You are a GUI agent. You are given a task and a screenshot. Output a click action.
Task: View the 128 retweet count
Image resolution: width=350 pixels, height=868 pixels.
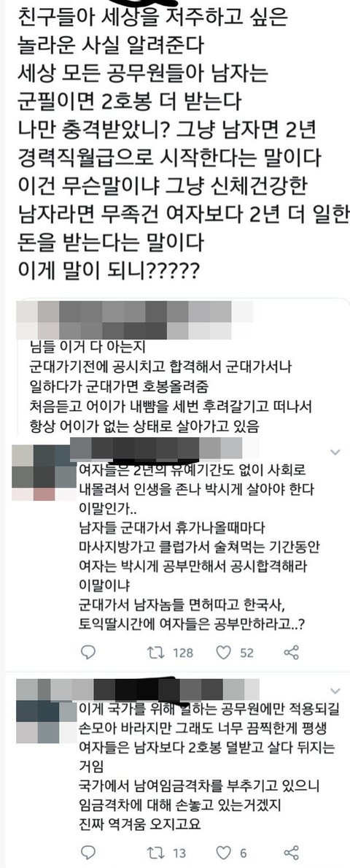182,653
